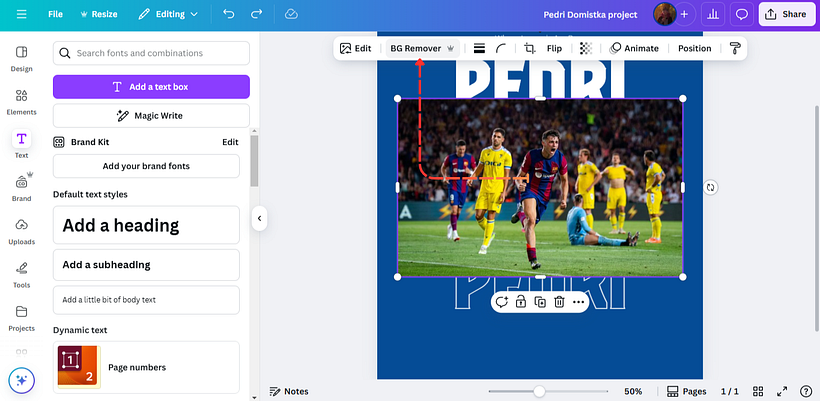Duplicate the selected image
Image resolution: width=820 pixels, height=401 pixels.
pyautogui.click(x=540, y=302)
